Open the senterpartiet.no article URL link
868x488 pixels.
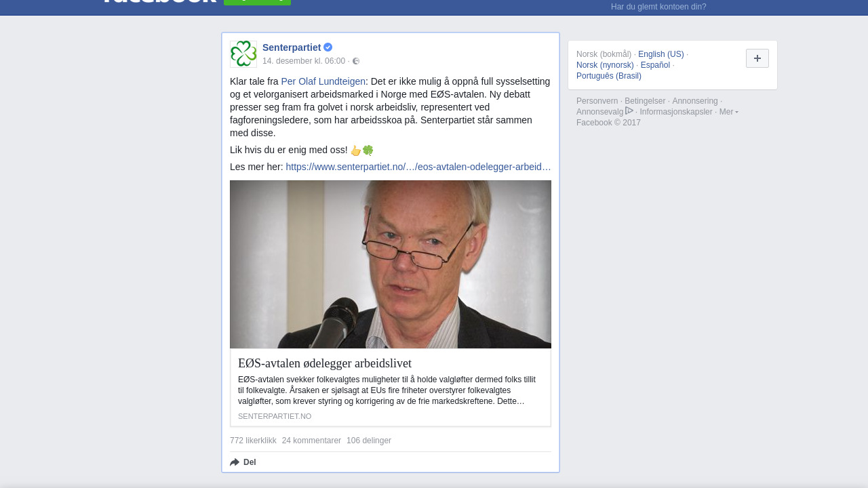(418, 167)
